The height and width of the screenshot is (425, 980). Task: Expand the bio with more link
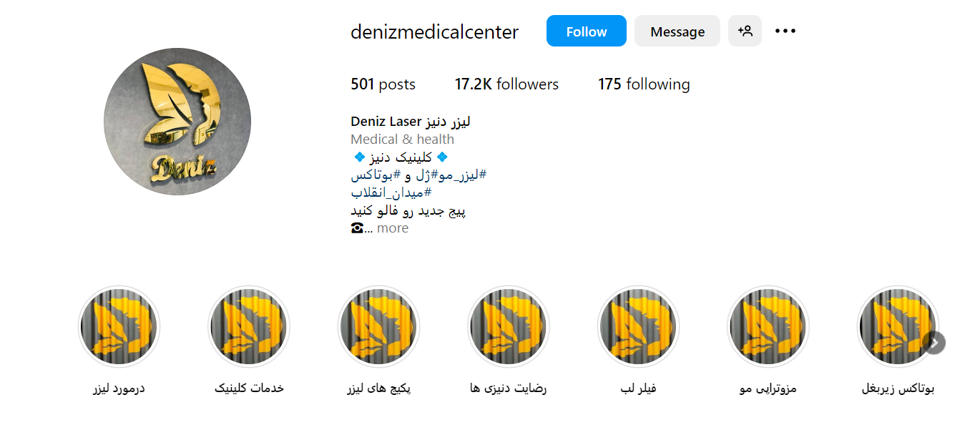(393, 228)
